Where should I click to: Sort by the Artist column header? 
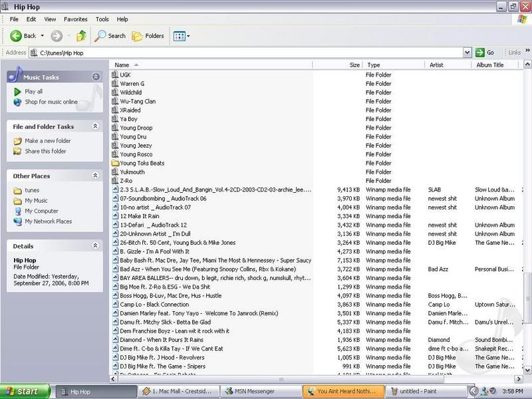coord(448,65)
